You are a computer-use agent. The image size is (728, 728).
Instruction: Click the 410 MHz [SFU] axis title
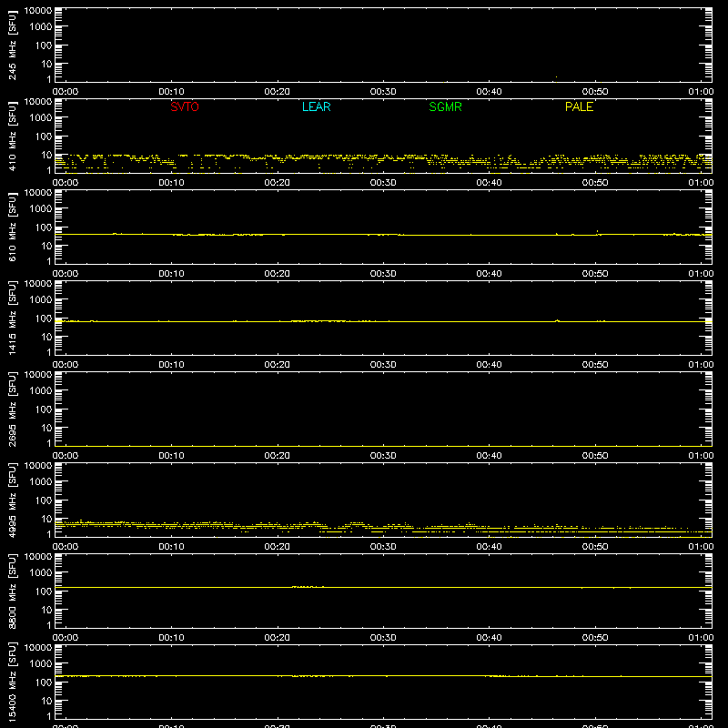12,136
